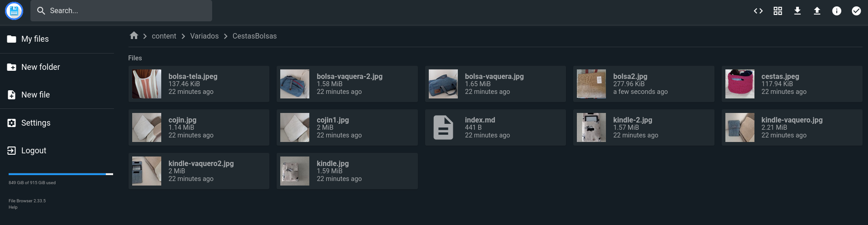Click the Help link

click(13, 207)
